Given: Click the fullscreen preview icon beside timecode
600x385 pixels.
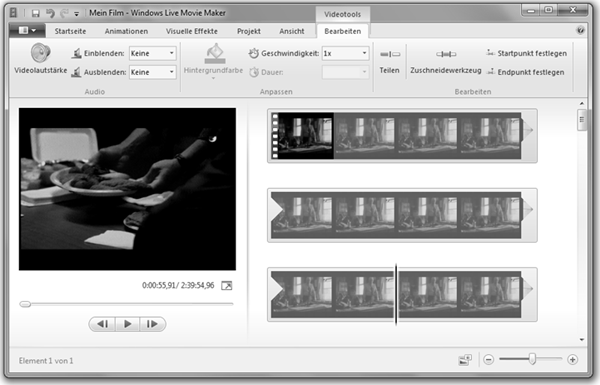Looking at the screenshot, I should pos(227,285).
